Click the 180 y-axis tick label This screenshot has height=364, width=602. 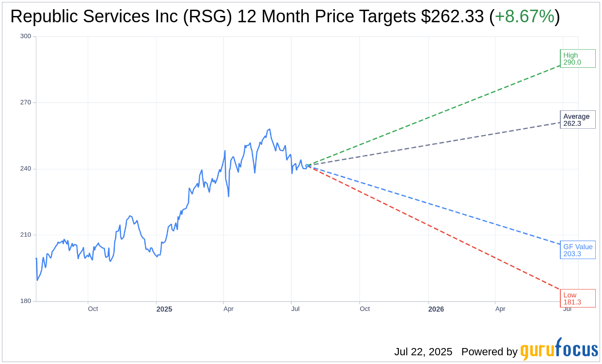(26, 301)
